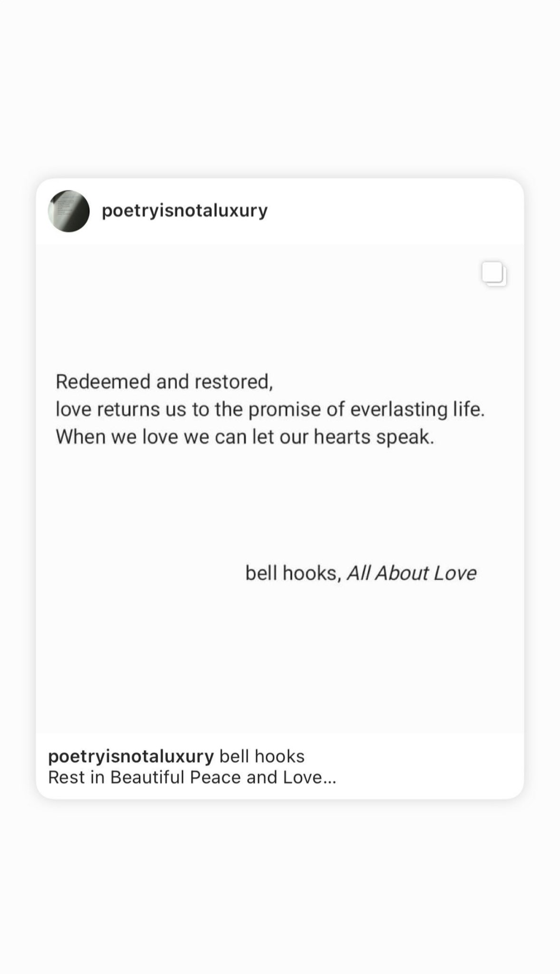Expand the truncated caption ellipsis

click(x=329, y=778)
